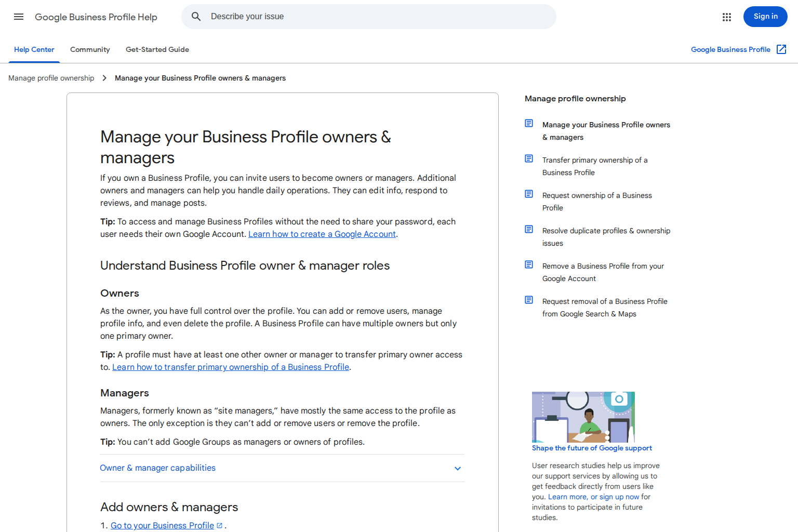Click the Google support research illustration thumbnail
This screenshot has width=798, height=532.
click(583, 417)
